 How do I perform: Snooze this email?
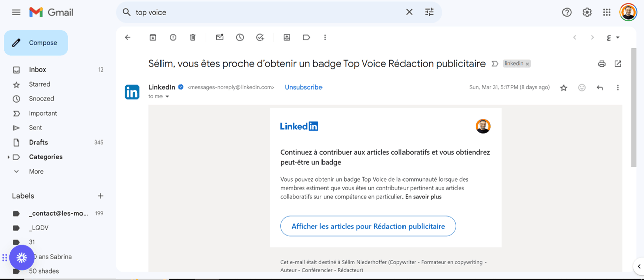[x=240, y=37]
